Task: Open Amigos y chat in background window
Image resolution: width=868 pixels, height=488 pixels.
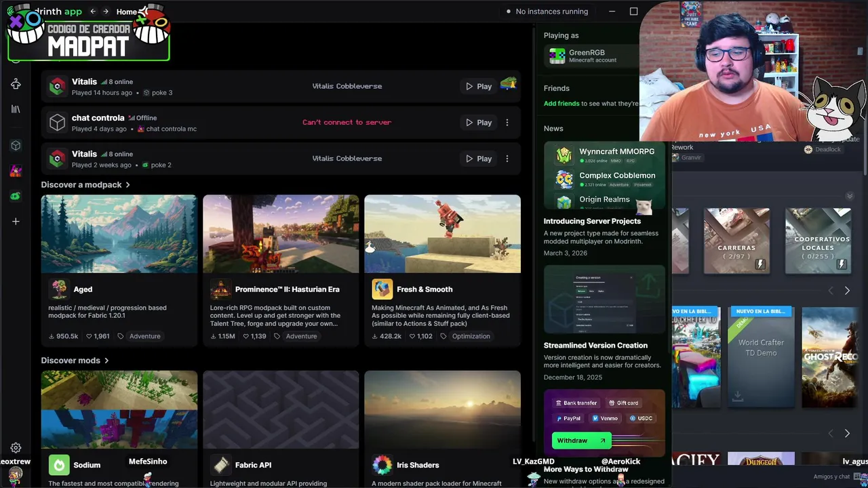Action: [x=832, y=476]
